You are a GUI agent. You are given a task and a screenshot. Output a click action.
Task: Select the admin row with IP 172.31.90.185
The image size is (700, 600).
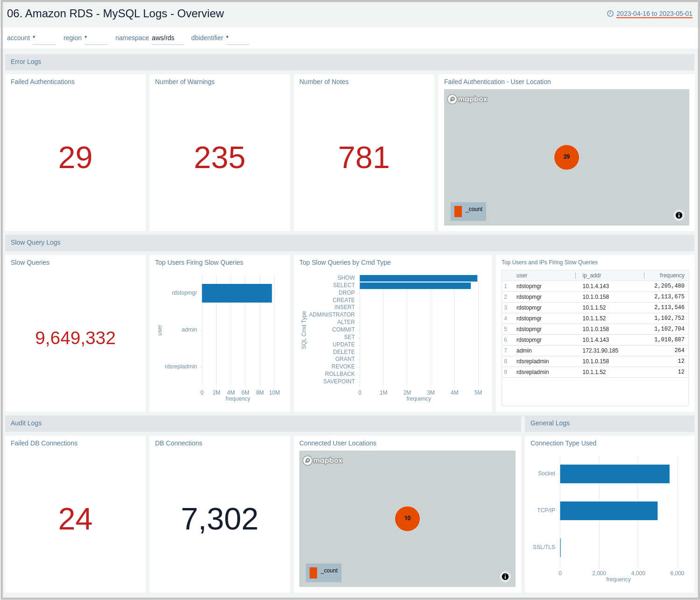click(x=593, y=350)
